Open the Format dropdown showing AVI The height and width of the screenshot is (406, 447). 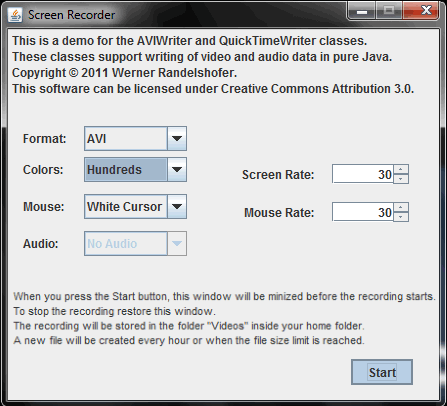click(x=135, y=138)
